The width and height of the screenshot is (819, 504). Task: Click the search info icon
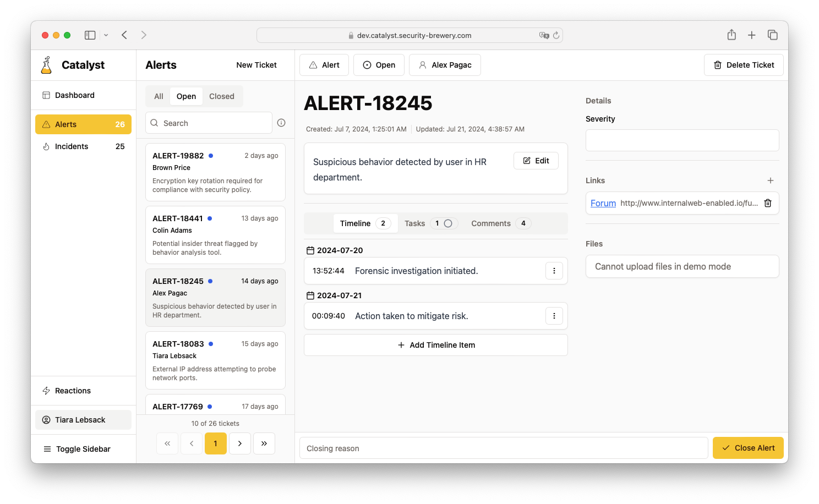coord(281,123)
